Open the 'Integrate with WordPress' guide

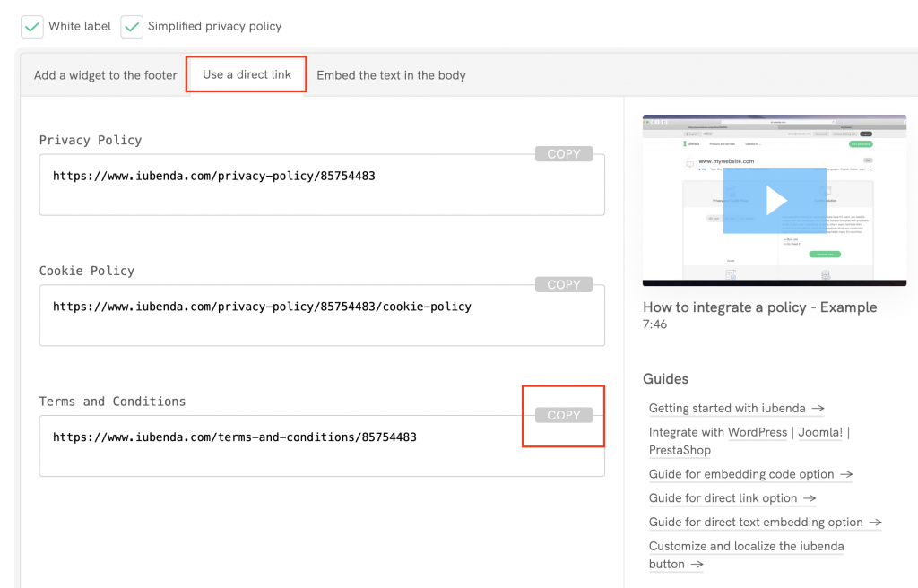tap(758, 432)
